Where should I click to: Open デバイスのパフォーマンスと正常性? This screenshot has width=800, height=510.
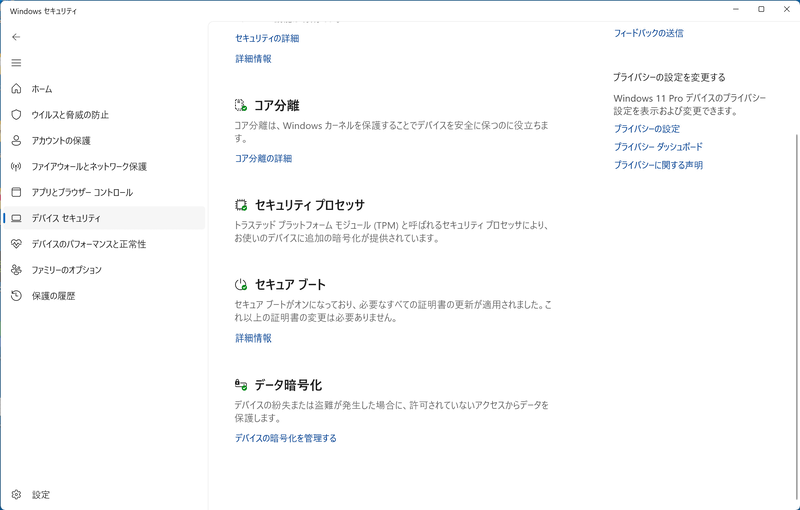click(104, 244)
